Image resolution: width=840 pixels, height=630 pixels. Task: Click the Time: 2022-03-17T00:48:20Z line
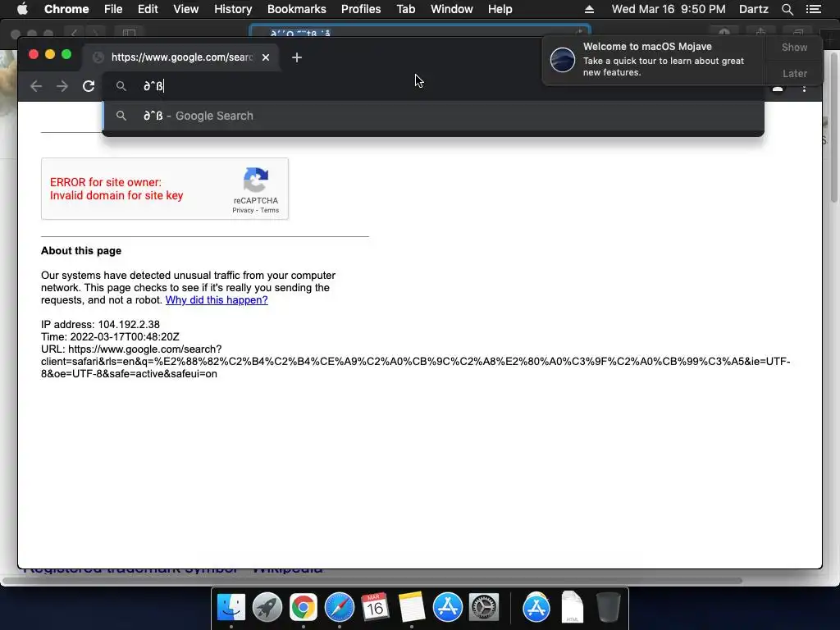pos(110,337)
